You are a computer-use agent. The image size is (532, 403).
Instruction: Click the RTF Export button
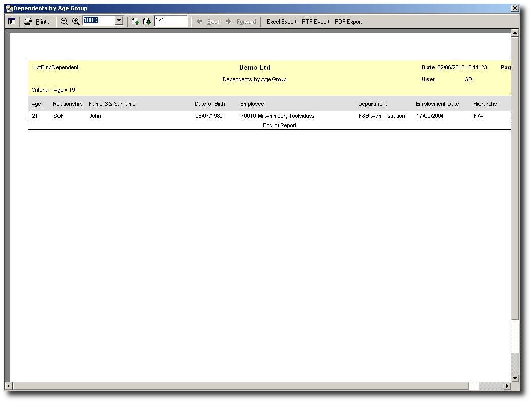click(315, 22)
